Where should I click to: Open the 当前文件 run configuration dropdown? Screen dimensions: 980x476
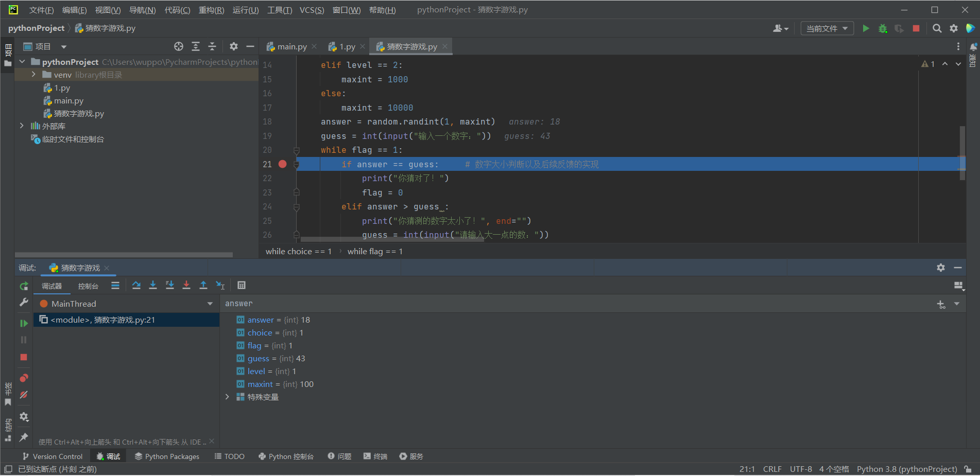(827, 28)
